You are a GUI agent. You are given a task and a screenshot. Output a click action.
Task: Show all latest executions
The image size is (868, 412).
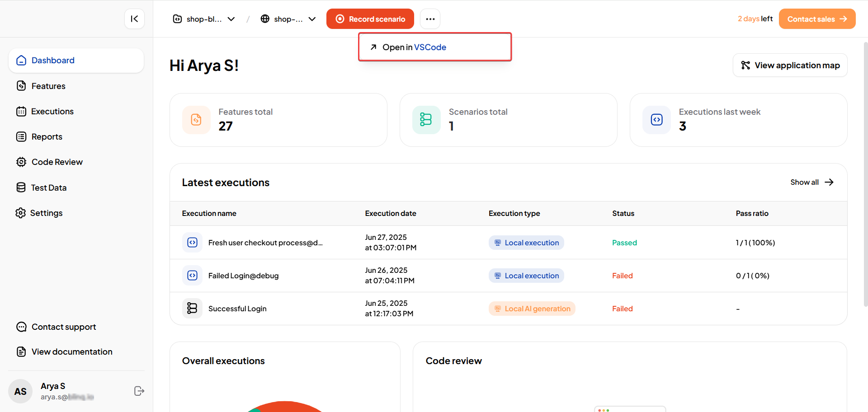[x=811, y=183]
